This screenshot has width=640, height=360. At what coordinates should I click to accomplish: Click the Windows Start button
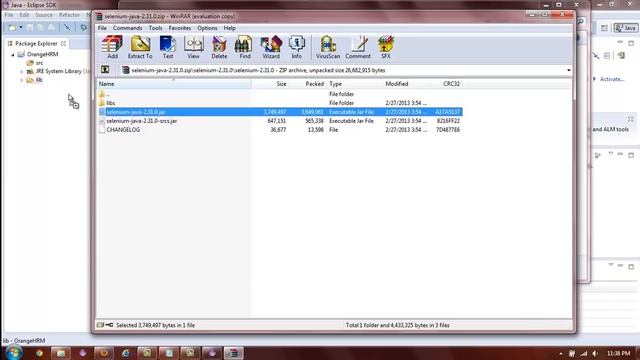[x=14, y=353]
